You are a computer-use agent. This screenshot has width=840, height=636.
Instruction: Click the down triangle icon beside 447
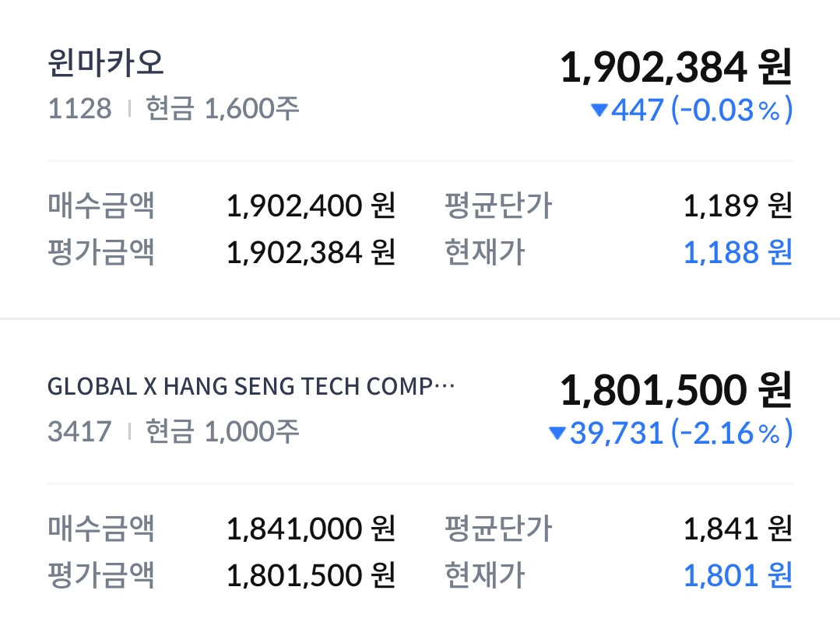coord(599,111)
